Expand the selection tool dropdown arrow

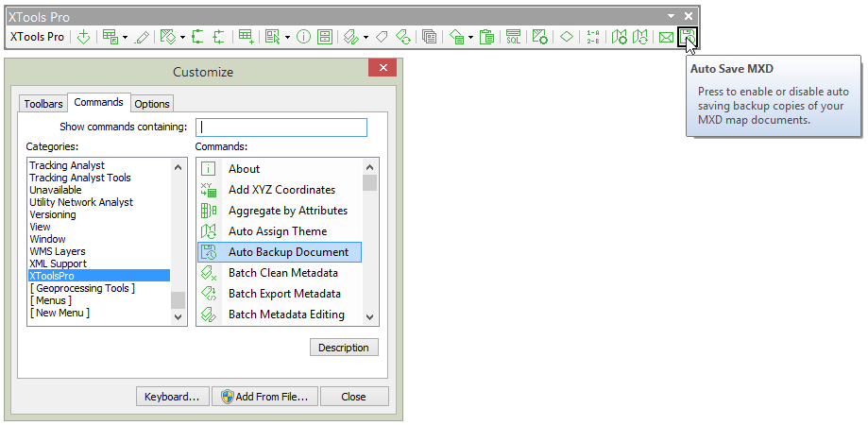(287, 38)
